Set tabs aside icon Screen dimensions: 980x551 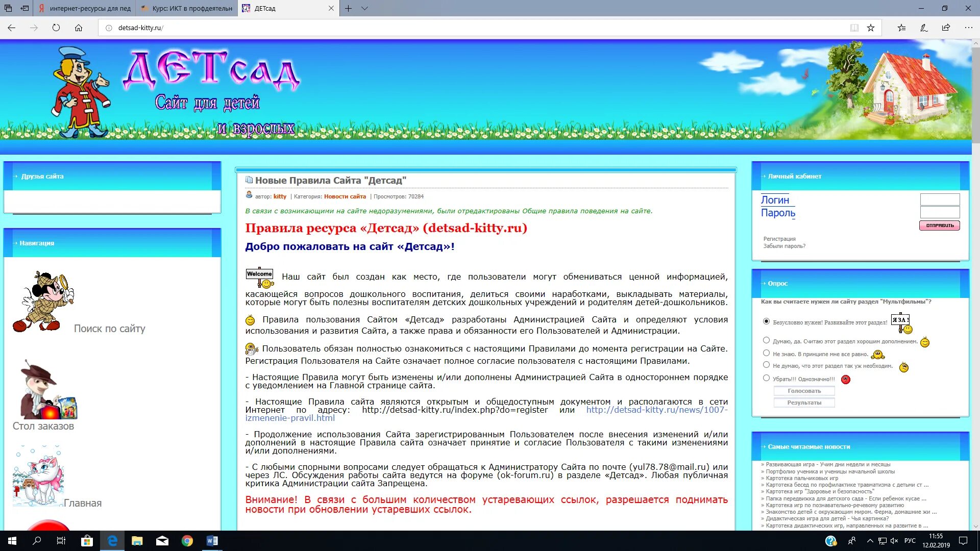(x=24, y=8)
